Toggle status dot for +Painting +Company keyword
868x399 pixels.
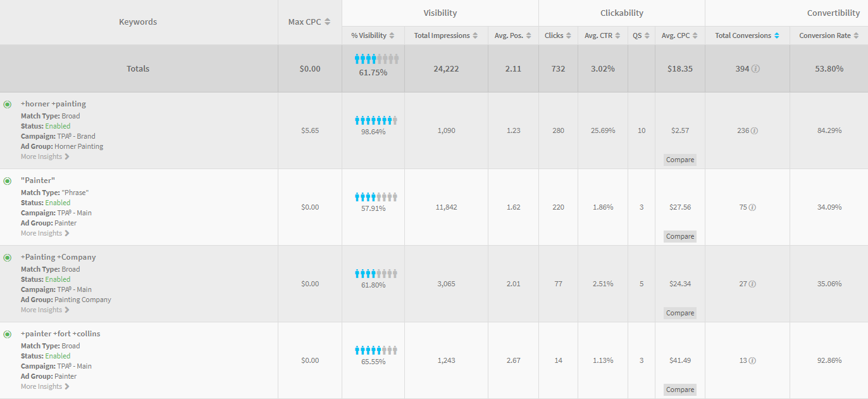click(x=8, y=257)
